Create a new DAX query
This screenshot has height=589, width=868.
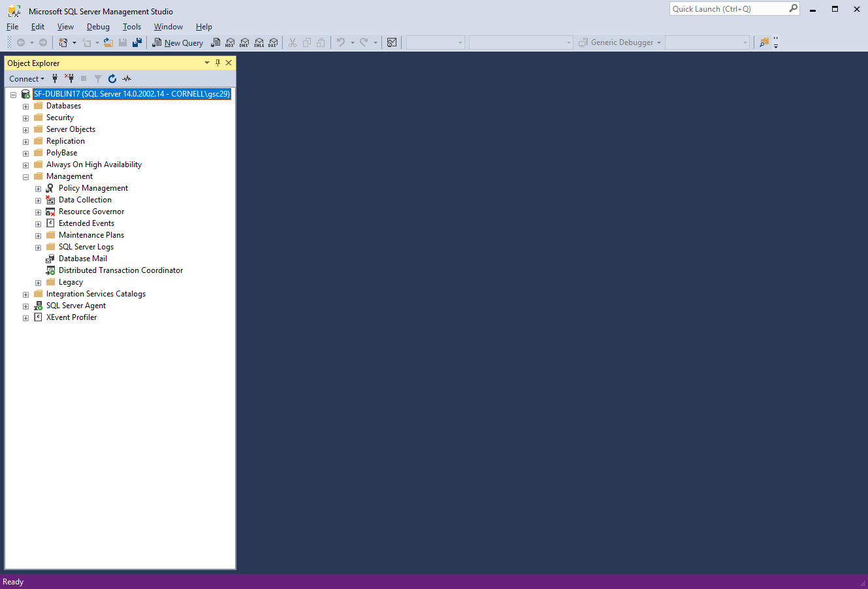point(273,42)
